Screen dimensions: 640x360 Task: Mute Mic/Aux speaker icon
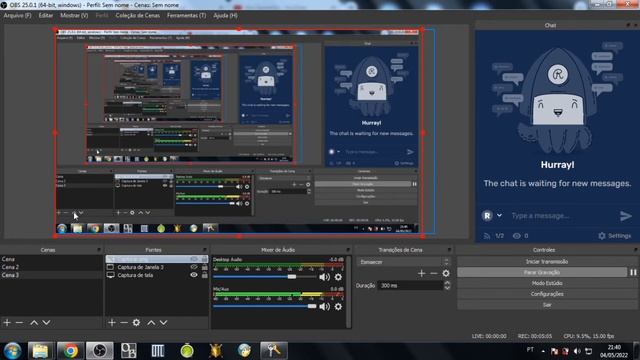point(324,307)
